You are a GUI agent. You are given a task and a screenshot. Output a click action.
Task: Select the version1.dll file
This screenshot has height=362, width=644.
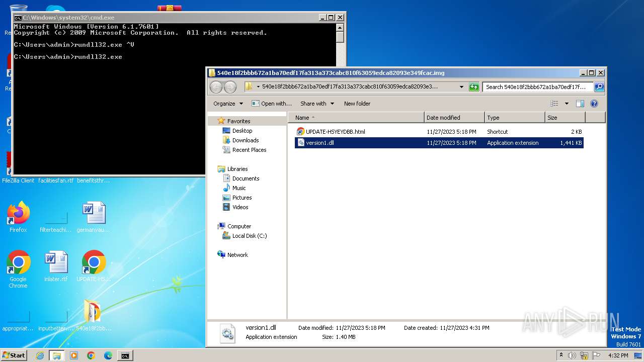tap(439, 143)
